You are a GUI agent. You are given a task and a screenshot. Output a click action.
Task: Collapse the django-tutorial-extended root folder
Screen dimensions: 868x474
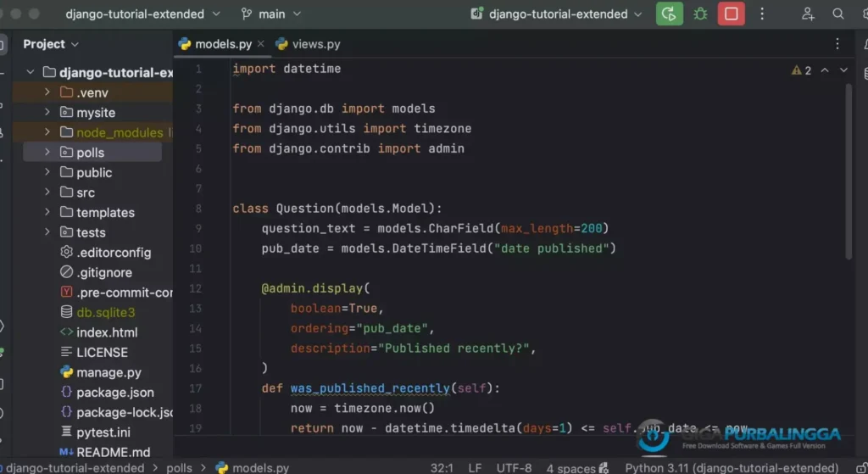[x=31, y=72]
